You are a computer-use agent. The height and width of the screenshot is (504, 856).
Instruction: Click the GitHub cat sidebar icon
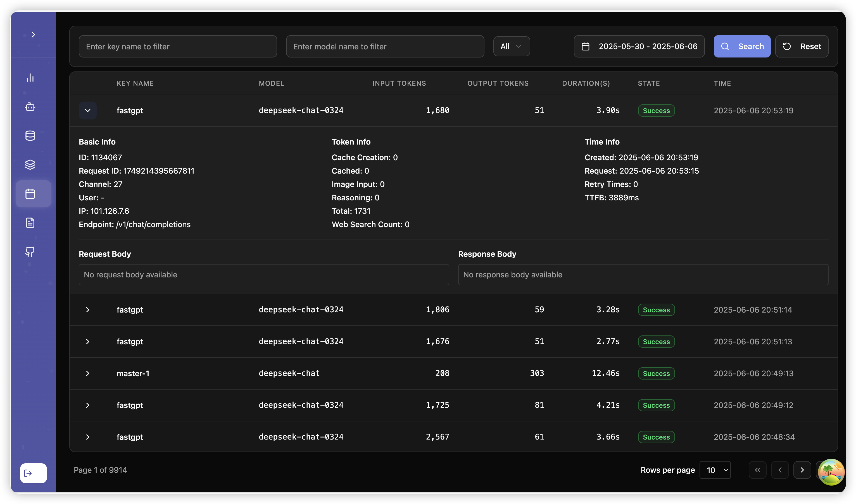pyautogui.click(x=30, y=252)
